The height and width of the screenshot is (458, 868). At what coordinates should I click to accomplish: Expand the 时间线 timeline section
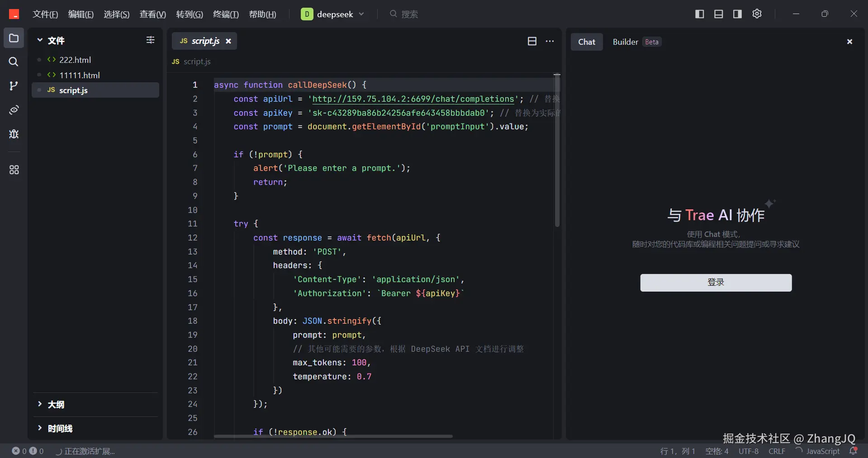pyautogui.click(x=60, y=428)
